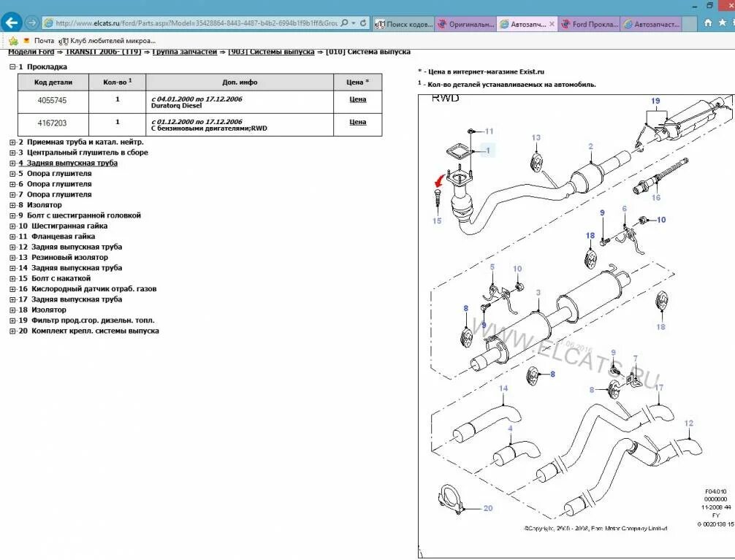Switch to the Ford Прокла... tab
Viewport: 735px width, 560px height.
[x=589, y=24]
